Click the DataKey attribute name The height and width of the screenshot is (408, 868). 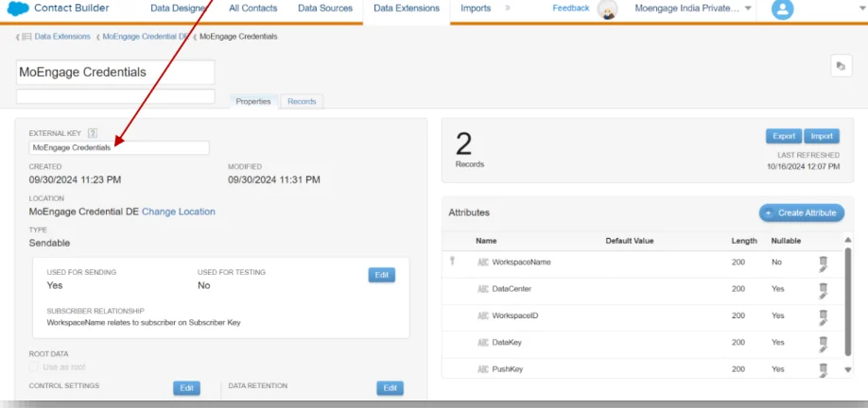[x=507, y=343]
